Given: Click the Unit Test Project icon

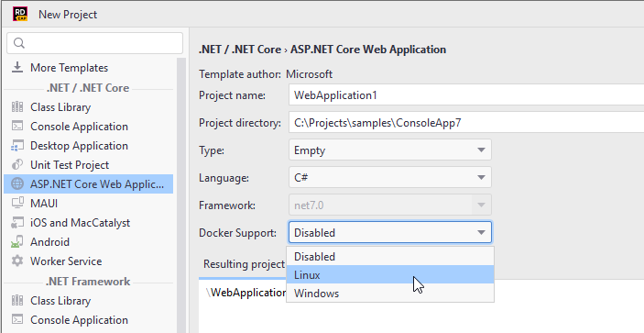Looking at the screenshot, I should pos(17,165).
